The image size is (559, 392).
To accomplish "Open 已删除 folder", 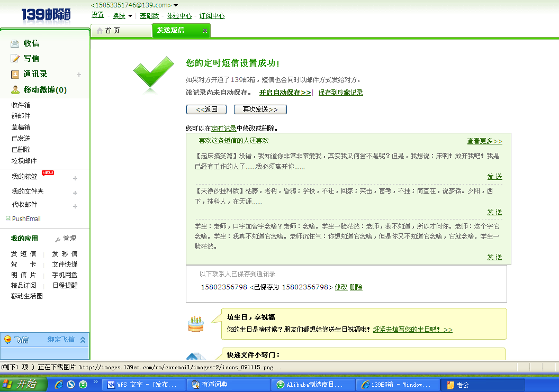I will (21, 150).
